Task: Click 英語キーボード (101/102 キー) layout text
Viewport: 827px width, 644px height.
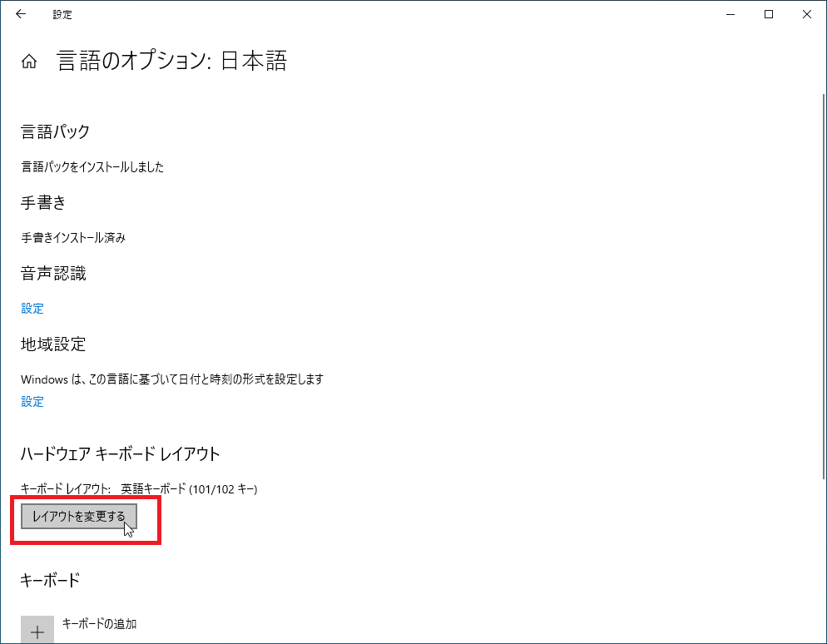Action: (x=189, y=489)
